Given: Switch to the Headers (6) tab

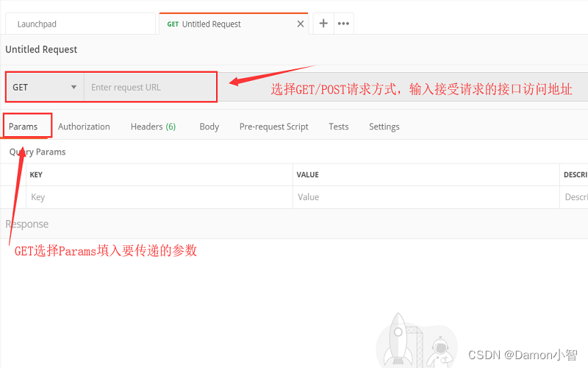Looking at the screenshot, I should [153, 127].
